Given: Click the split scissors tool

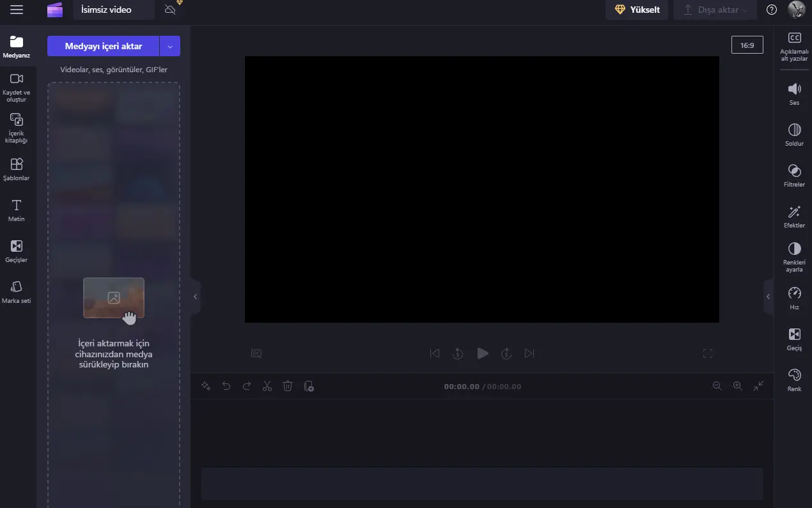Looking at the screenshot, I should click(x=267, y=386).
